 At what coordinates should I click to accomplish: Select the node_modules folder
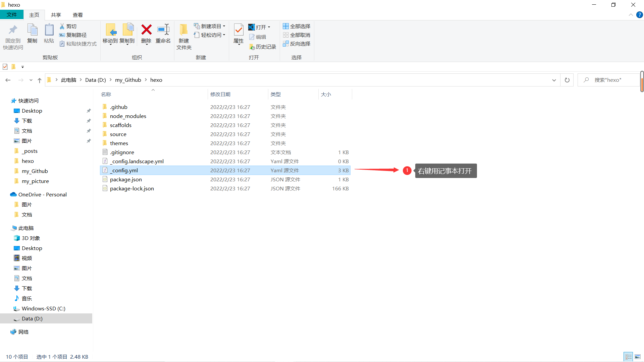coord(225,116)
